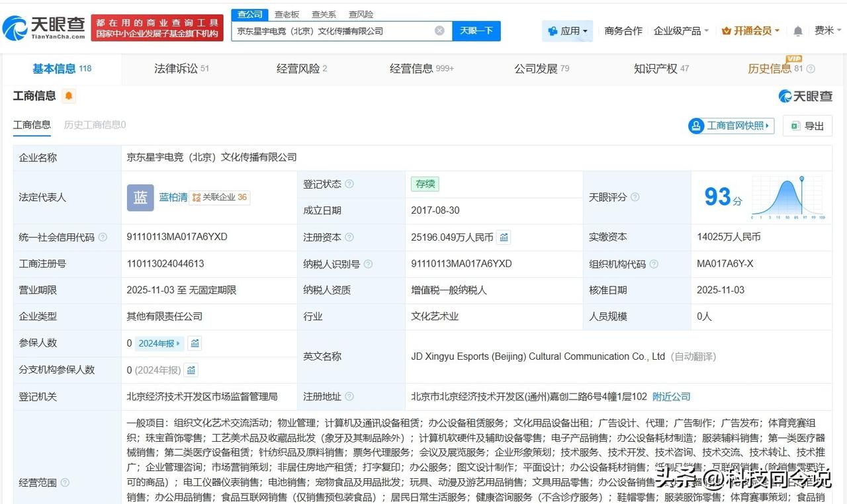Viewport: 847px width, 504px height.
Task: Select the 查公司 search tab
Action: click(x=249, y=15)
